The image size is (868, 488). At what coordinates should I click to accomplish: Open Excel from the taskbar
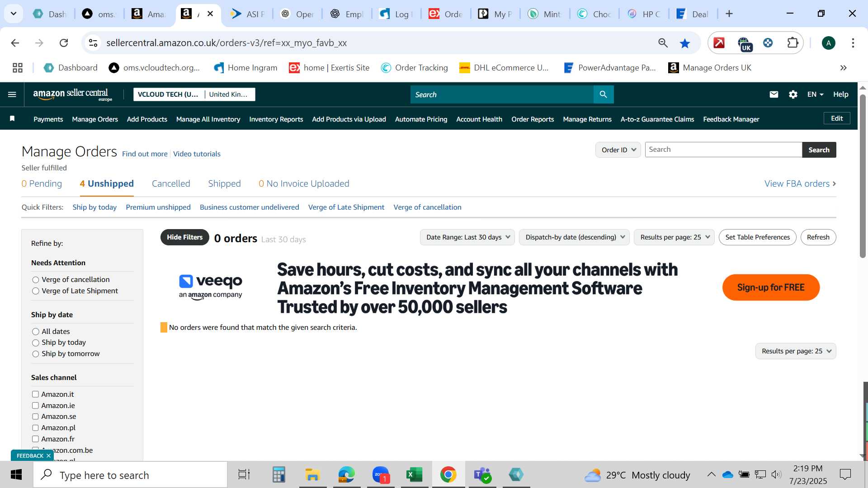click(x=414, y=475)
